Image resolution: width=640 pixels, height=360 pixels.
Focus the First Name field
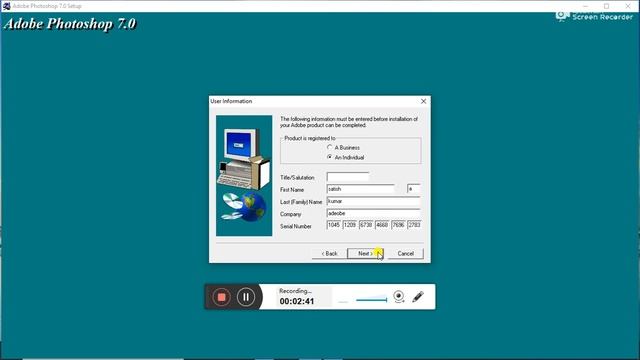[360, 189]
